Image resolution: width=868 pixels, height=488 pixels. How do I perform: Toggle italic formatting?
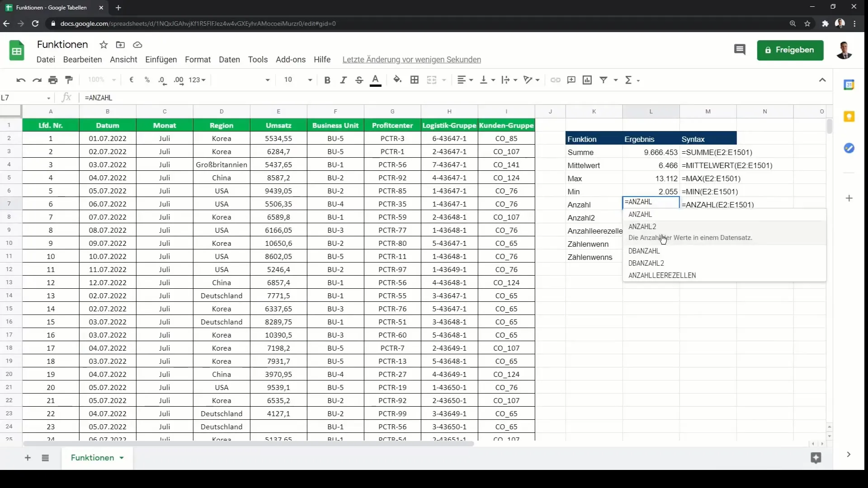(x=343, y=80)
